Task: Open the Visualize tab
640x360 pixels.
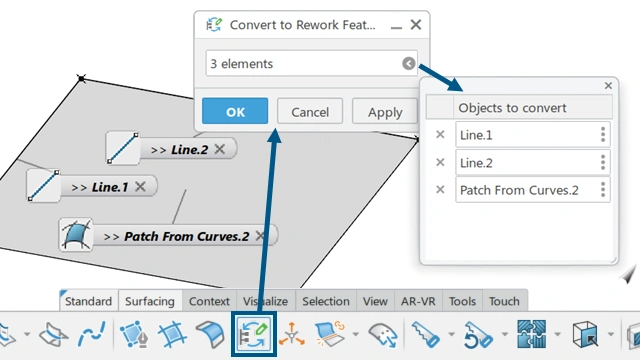Action: click(x=265, y=301)
